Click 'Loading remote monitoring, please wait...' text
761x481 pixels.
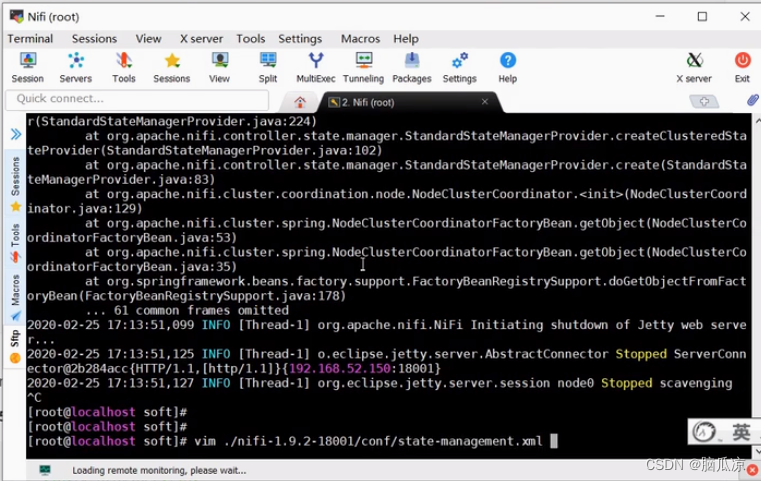(159, 470)
